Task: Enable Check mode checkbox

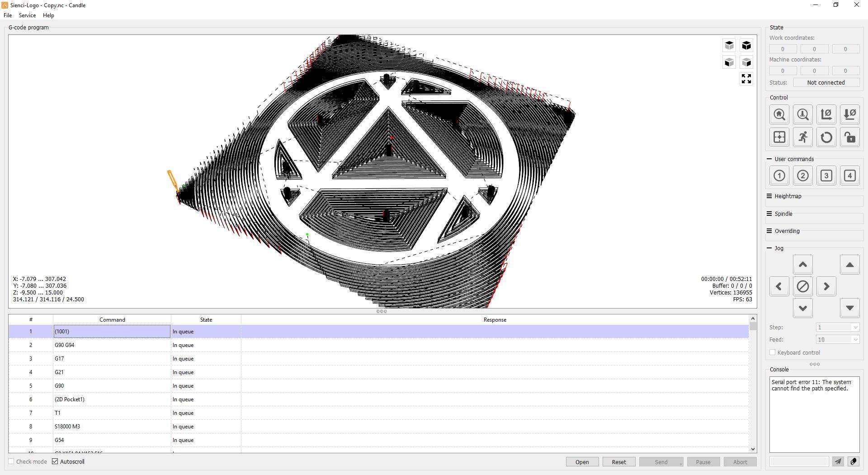Action: 11,461
